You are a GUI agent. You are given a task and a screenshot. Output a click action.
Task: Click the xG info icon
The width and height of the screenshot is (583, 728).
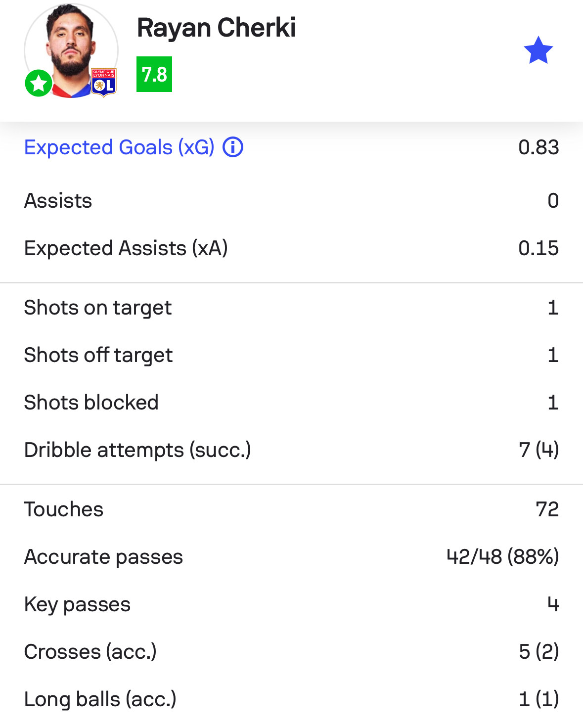[x=233, y=147]
